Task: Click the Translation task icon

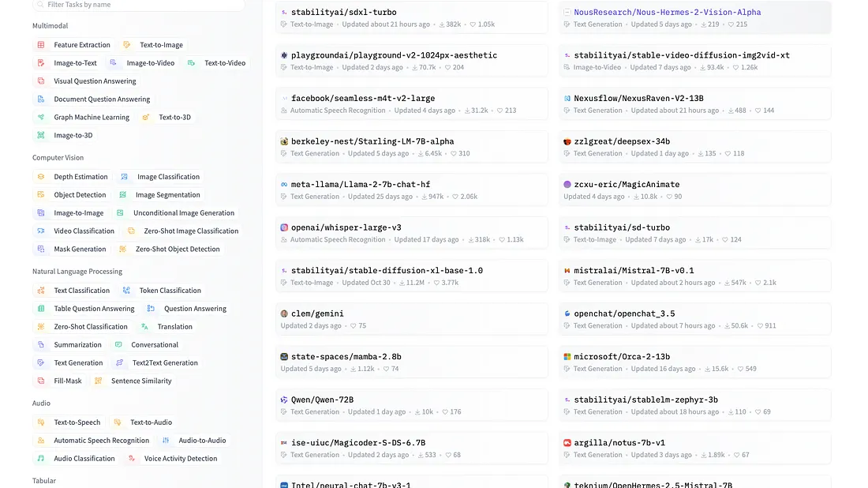Action: [144, 327]
